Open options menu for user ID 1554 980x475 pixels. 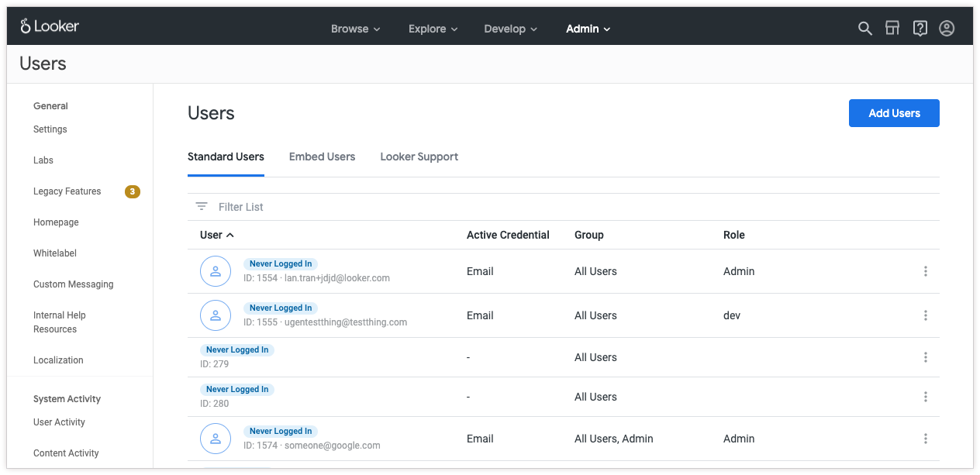point(926,271)
